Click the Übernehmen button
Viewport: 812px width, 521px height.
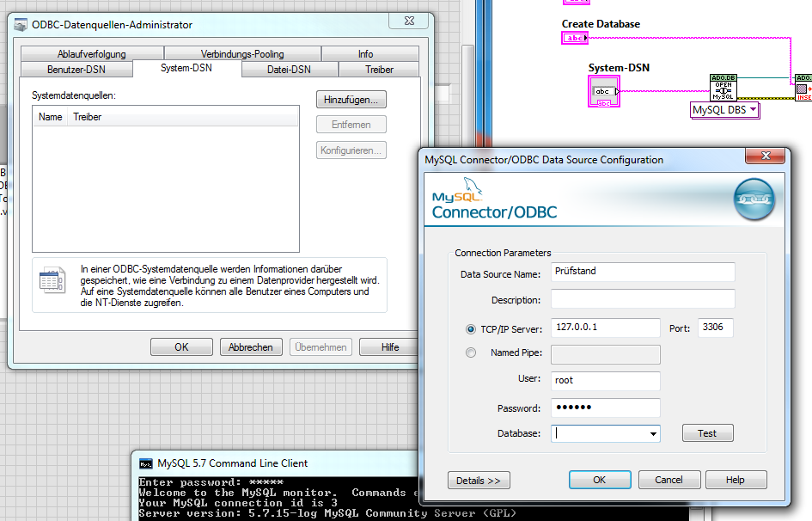[321, 347]
